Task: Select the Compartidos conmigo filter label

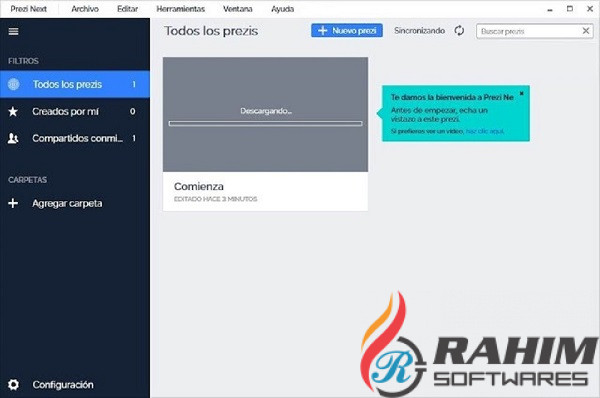Action: point(78,138)
